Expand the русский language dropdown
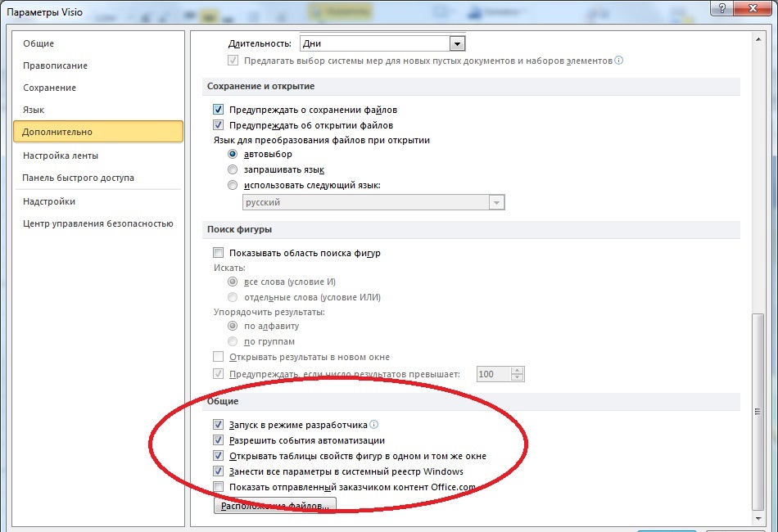This screenshot has width=778, height=532. click(495, 203)
